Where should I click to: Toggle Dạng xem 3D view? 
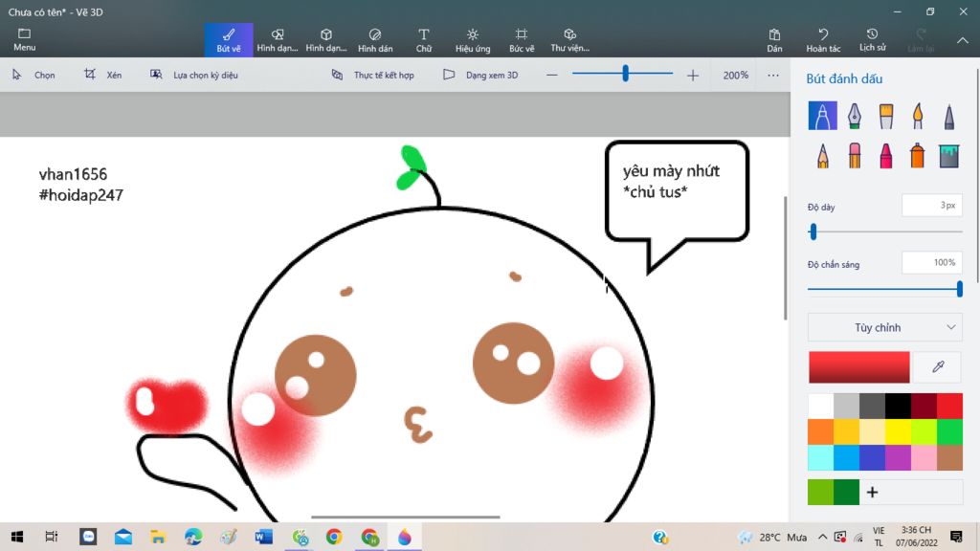[x=480, y=75]
